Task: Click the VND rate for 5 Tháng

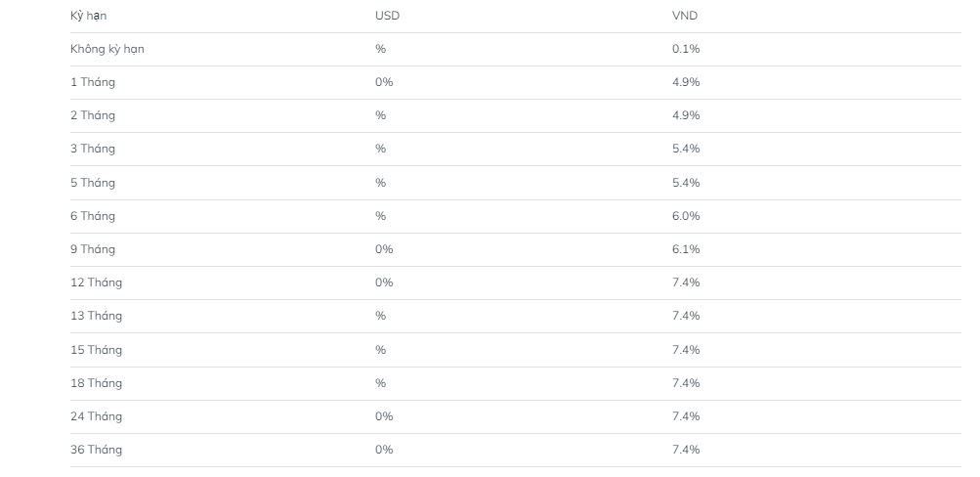Action: [686, 183]
